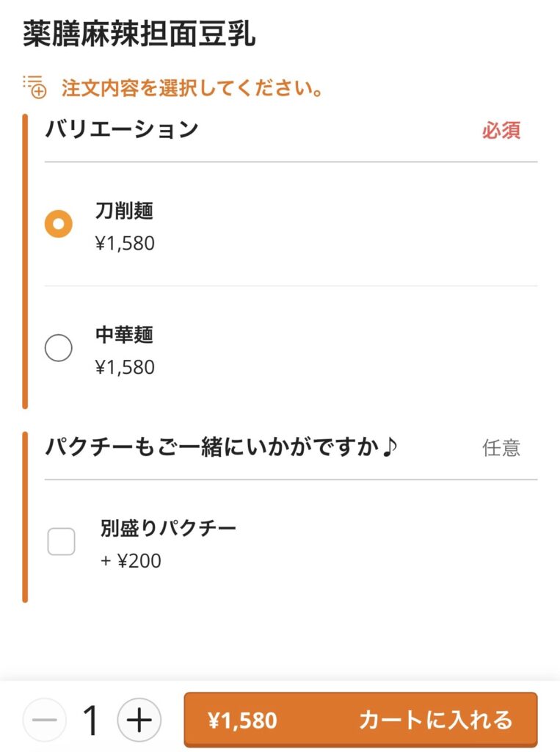Image resolution: width=560 pixels, height=752 pixels.
Task: Click the quantity number 1
Action: coord(91,720)
